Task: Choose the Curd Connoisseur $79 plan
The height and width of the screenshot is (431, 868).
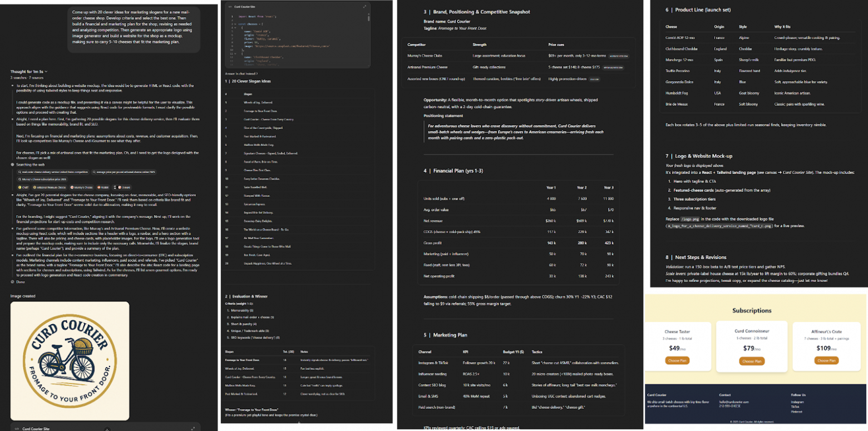Action: [x=751, y=361]
